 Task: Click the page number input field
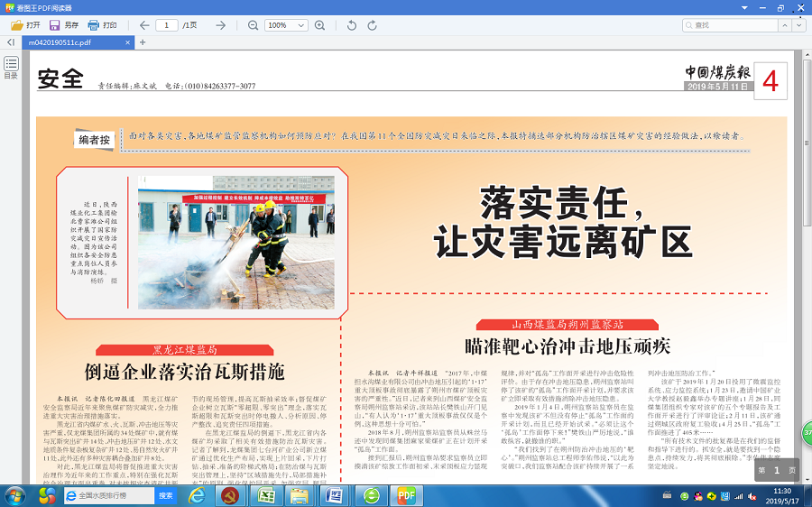(x=167, y=25)
